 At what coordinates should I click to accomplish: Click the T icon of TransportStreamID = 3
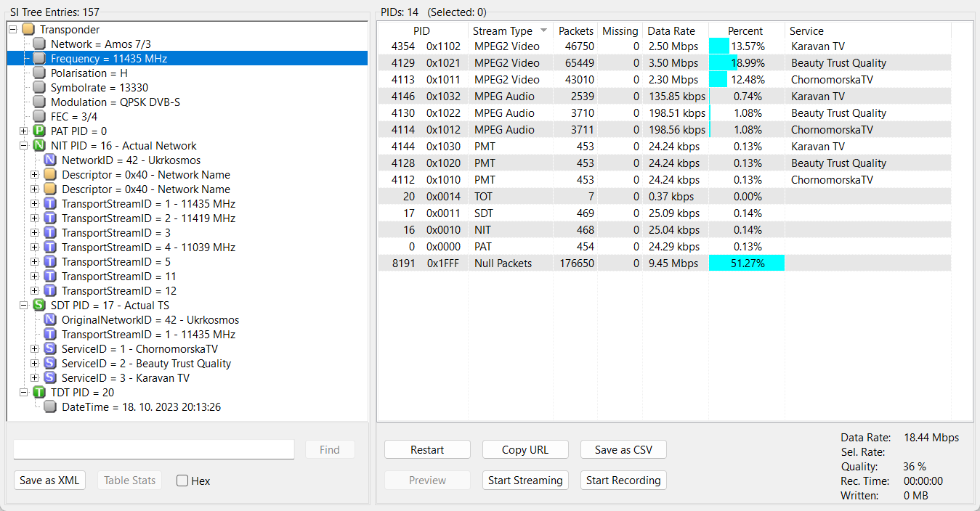point(49,233)
